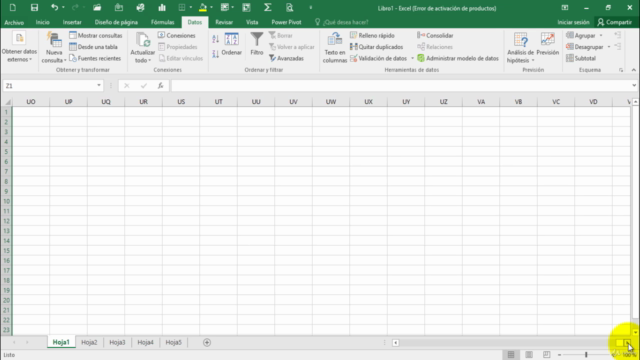Click Conexiones in the ribbon
Screen dimensions: 640x360
point(176,36)
